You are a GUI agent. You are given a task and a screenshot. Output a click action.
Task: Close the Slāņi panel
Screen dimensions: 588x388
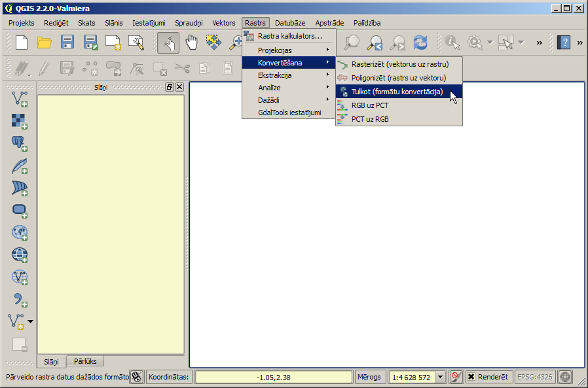point(179,87)
